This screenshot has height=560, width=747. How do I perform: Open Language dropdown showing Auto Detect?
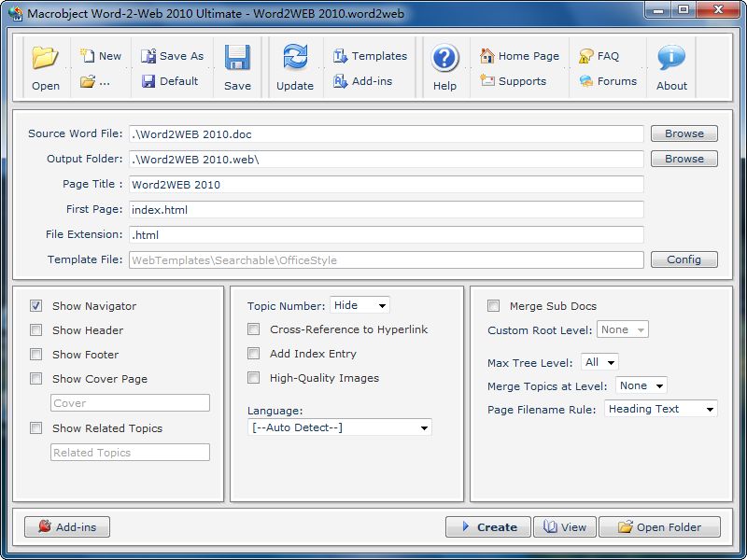(340, 427)
